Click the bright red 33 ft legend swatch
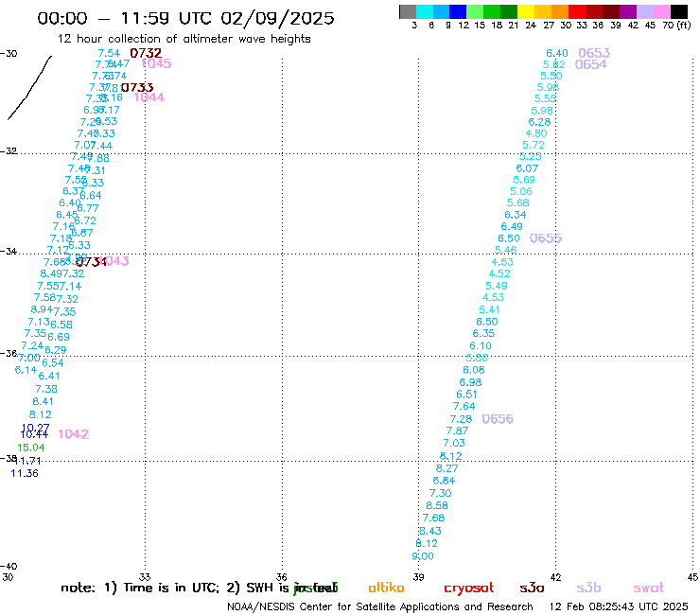This screenshot has width=700, height=615. tap(577, 11)
